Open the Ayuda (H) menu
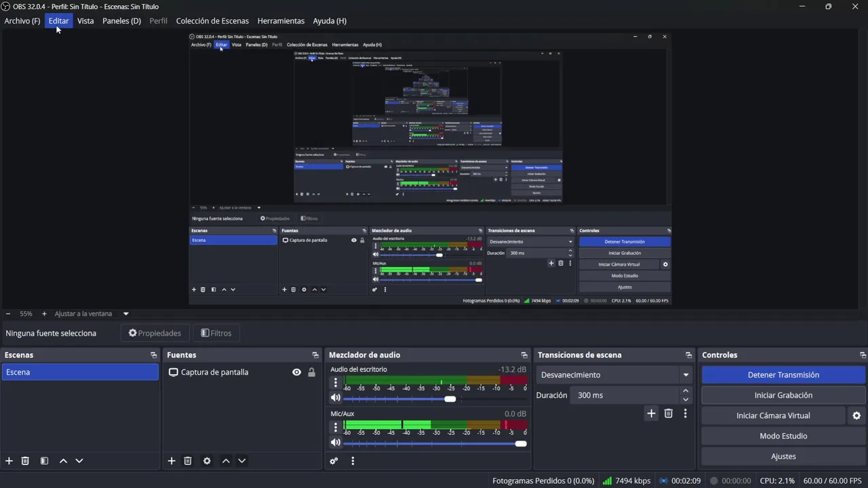Image resolution: width=868 pixels, height=488 pixels. [330, 21]
